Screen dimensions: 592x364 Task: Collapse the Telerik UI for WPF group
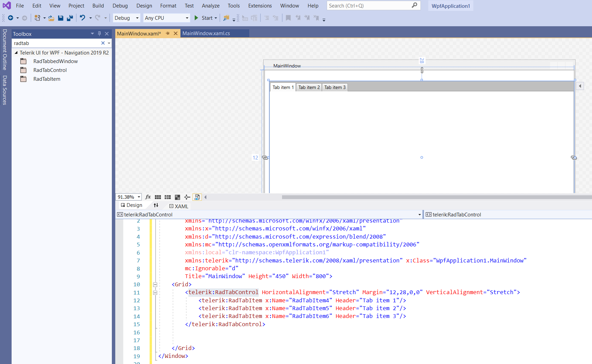click(x=16, y=53)
